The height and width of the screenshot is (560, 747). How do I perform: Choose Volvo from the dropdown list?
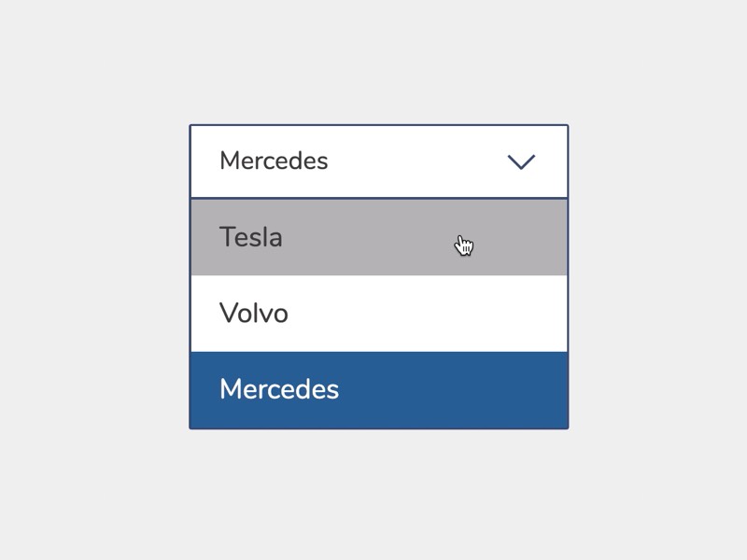click(378, 314)
